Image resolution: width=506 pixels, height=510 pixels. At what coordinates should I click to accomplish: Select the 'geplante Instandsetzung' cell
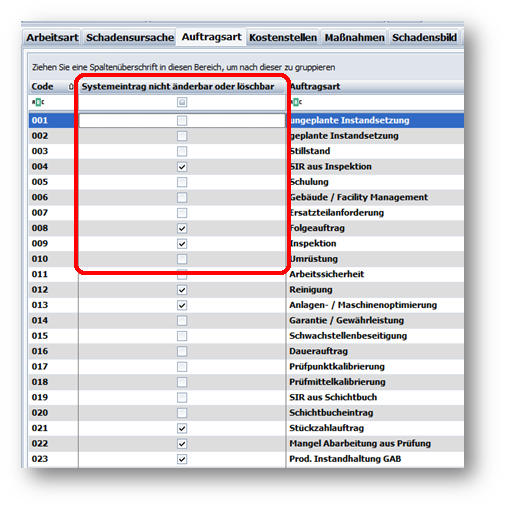coord(375,136)
